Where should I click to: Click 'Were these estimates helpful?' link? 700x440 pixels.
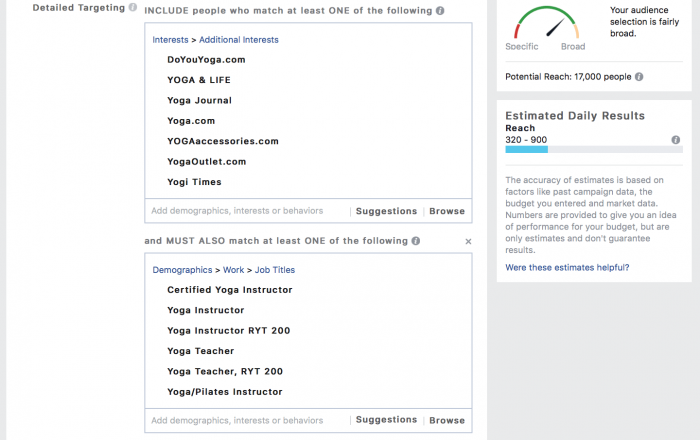pyautogui.click(x=567, y=268)
